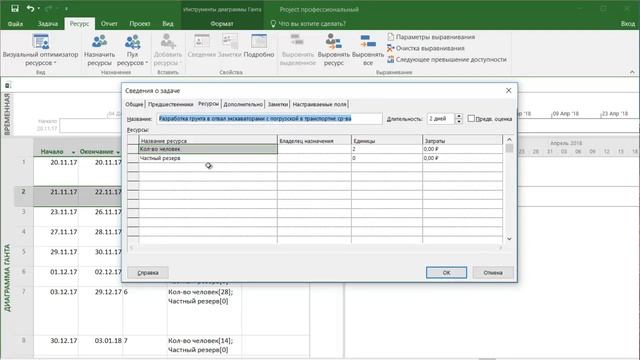Click row 8 end date 03.01.18
The height and width of the screenshot is (360, 640).
(x=108, y=340)
